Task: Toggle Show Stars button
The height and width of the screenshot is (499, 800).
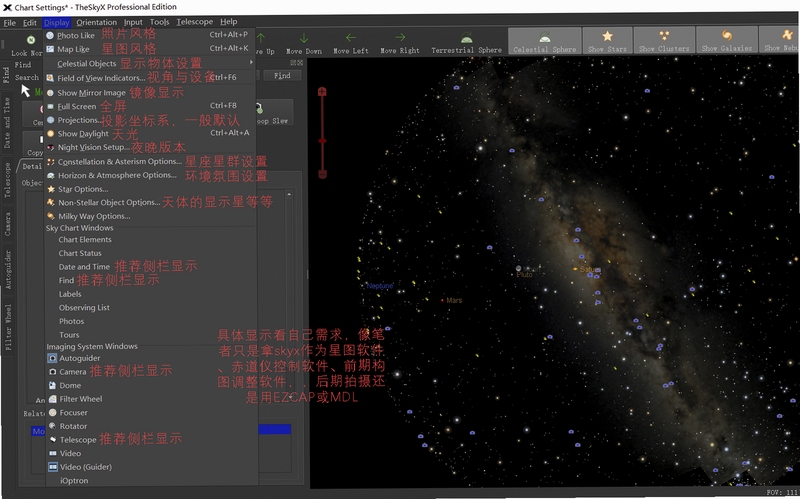Action: point(607,41)
